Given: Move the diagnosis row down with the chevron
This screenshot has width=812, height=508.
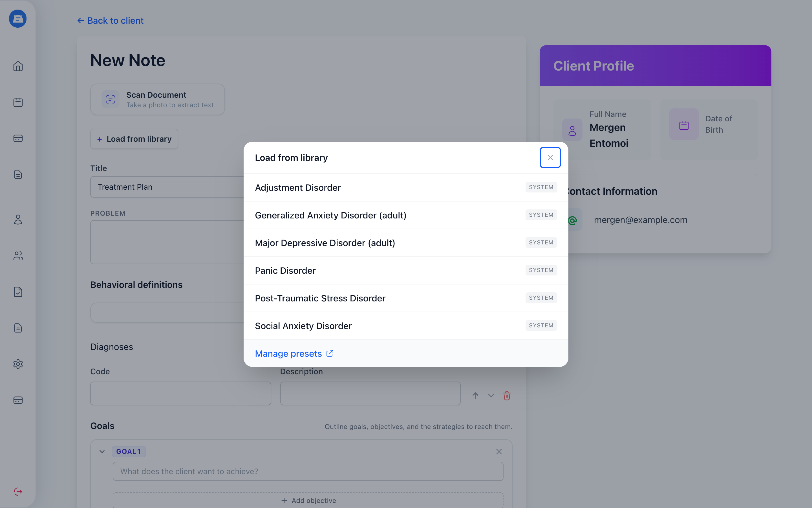Looking at the screenshot, I should tap(491, 395).
